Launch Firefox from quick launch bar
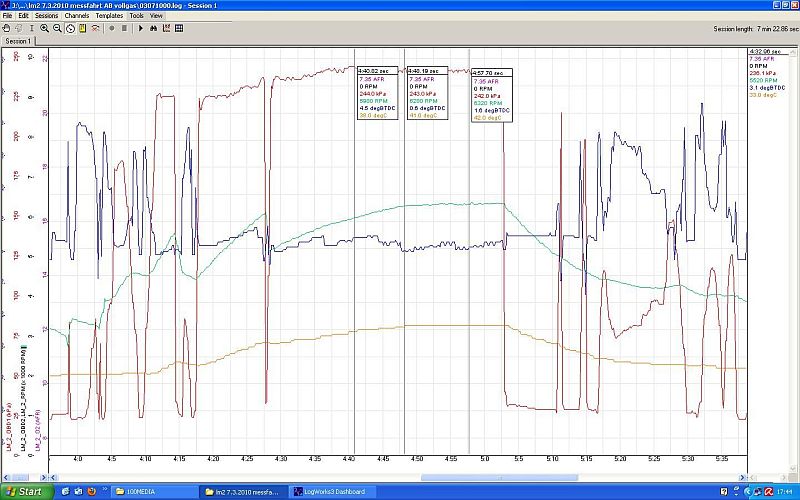The height and width of the screenshot is (500, 800). (x=92, y=492)
